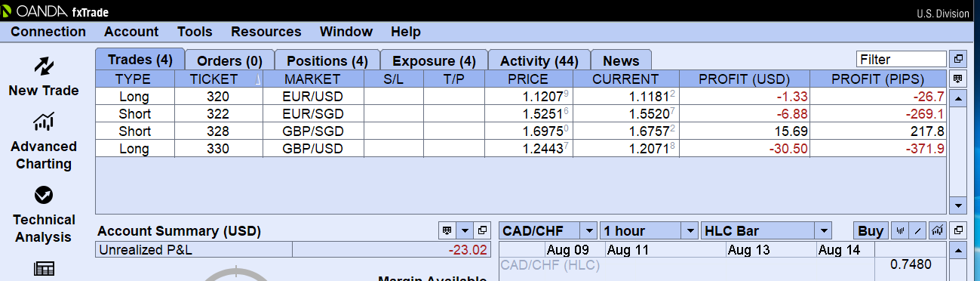Open the Help menu
This screenshot has height=281, width=980.
(406, 32)
